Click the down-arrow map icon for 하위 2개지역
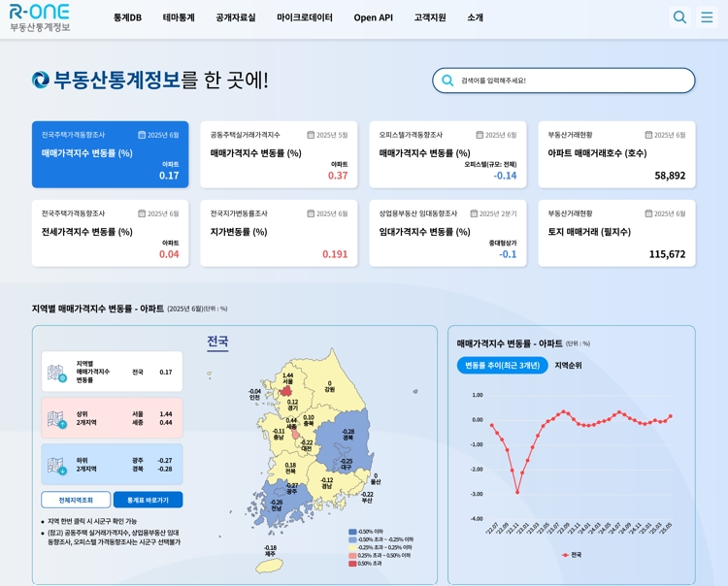This screenshot has height=586, width=728. point(56,465)
